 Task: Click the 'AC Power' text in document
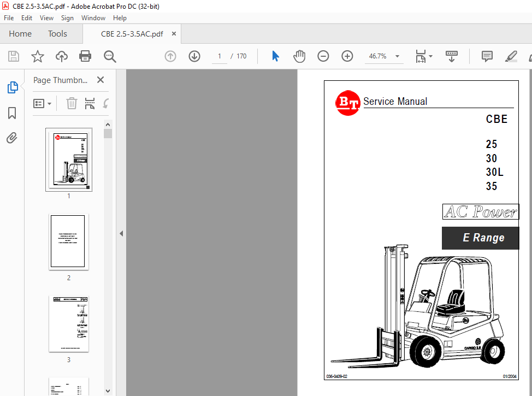pyautogui.click(x=481, y=212)
